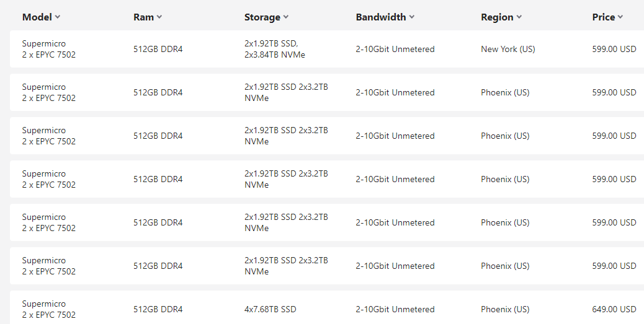Click the sixth row's bandwidth cell

(x=395, y=266)
